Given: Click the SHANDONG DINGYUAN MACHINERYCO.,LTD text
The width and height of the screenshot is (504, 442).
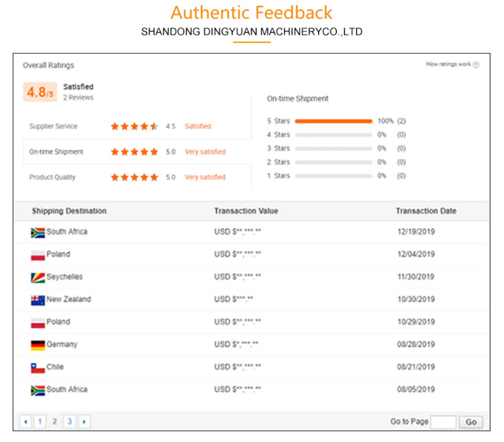Looking at the screenshot, I should click(x=251, y=32).
